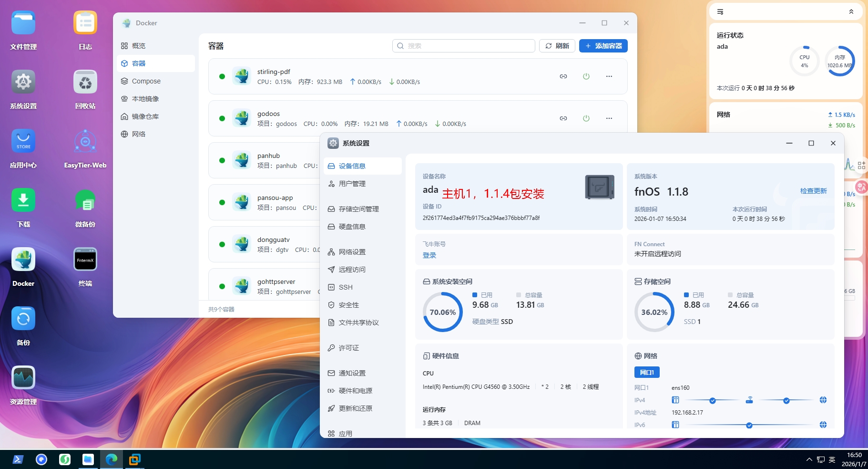Select Compose in the Docker sidebar
This screenshot has height=469, width=868.
(146, 81)
